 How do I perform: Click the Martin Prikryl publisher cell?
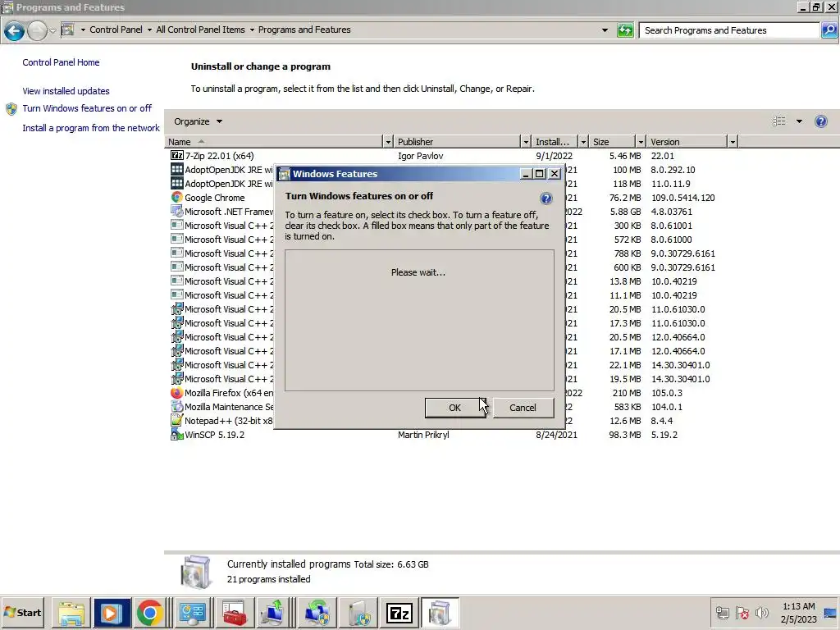point(423,435)
